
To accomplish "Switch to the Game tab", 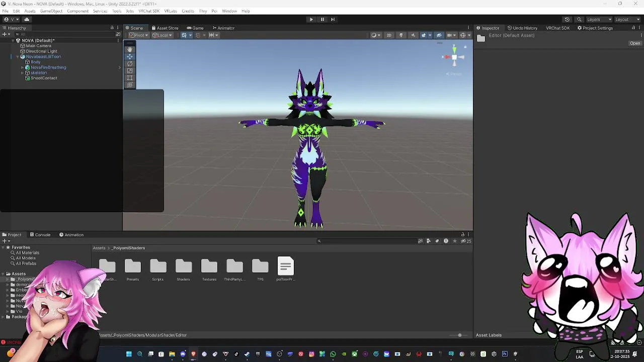I will point(195,28).
